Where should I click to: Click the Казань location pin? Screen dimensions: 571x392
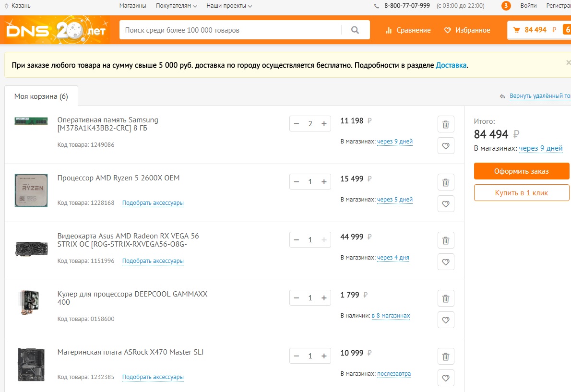(6, 6)
